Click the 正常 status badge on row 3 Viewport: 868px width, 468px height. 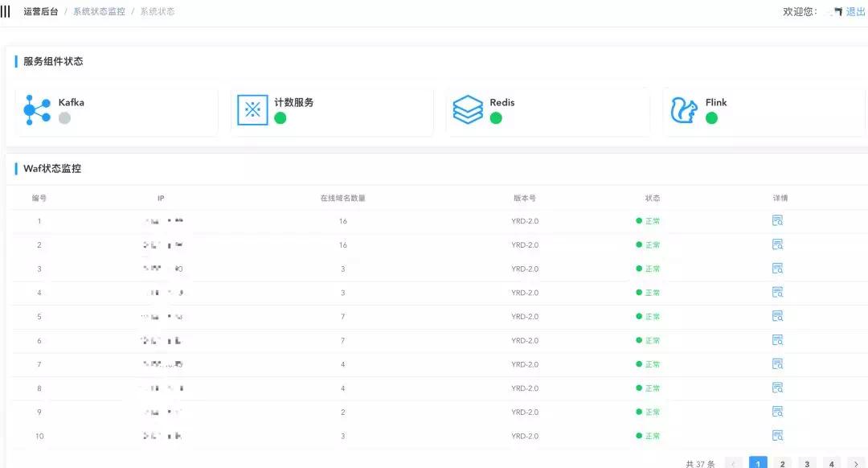[x=649, y=269]
